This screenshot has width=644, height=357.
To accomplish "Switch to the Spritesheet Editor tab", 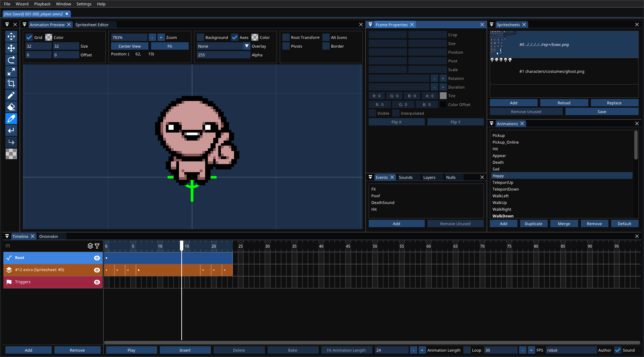I will pyautogui.click(x=92, y=25).
